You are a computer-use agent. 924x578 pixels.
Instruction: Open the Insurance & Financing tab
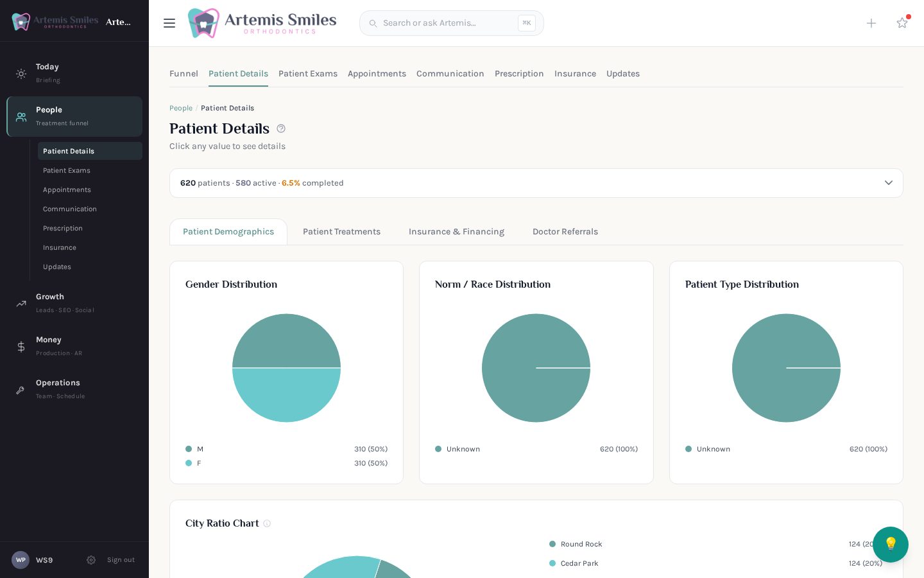tap(456, 232)
